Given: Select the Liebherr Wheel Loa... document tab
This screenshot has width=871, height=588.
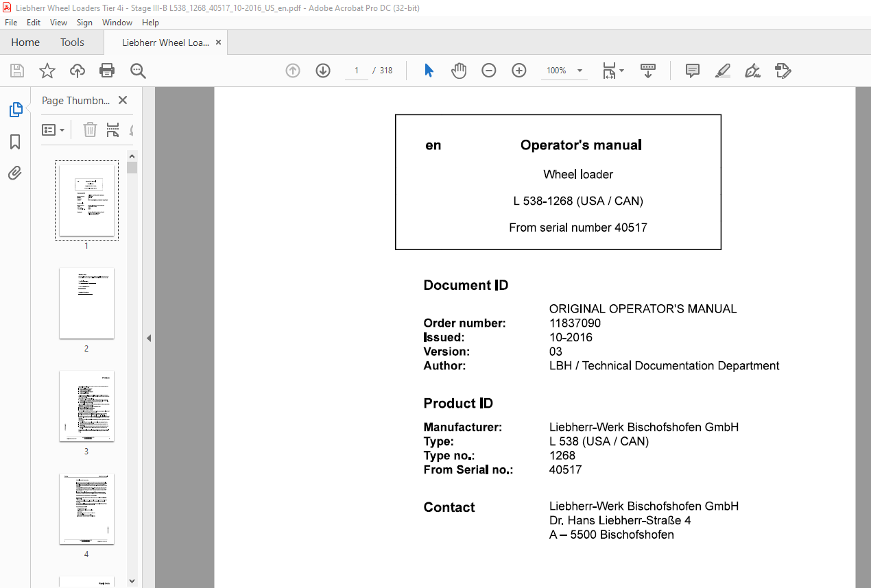Looking at the screenshot, I should point(165,42).
